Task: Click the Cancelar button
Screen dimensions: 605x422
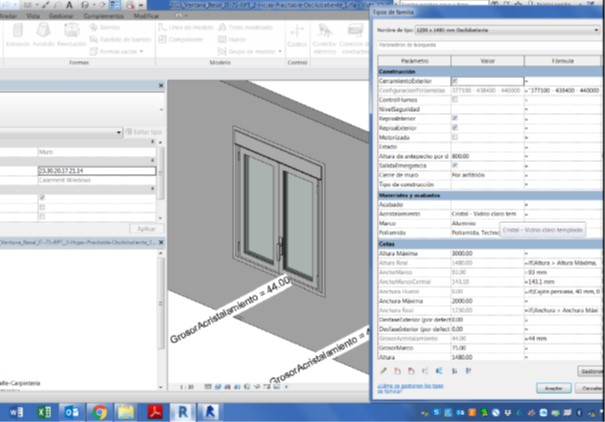Action: [x=590, y=388]
